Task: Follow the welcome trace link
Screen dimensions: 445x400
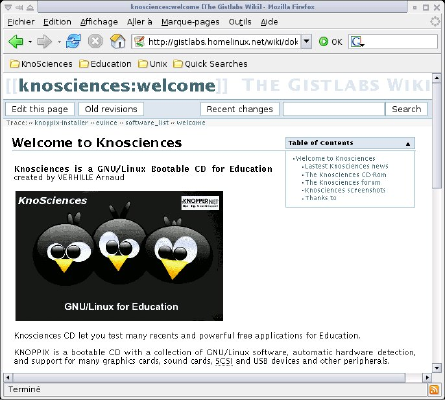Action: [x=191, y=123]
